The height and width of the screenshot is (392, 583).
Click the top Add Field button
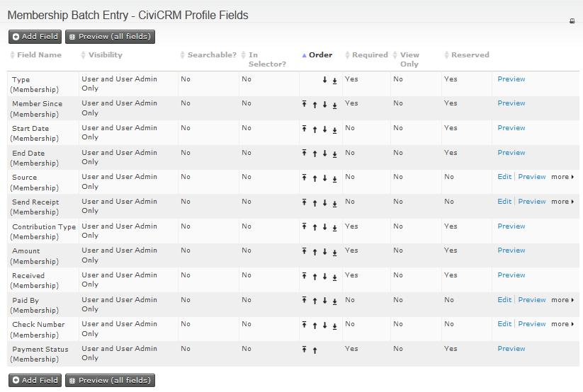pyautogui.click(x=35, y=36)
